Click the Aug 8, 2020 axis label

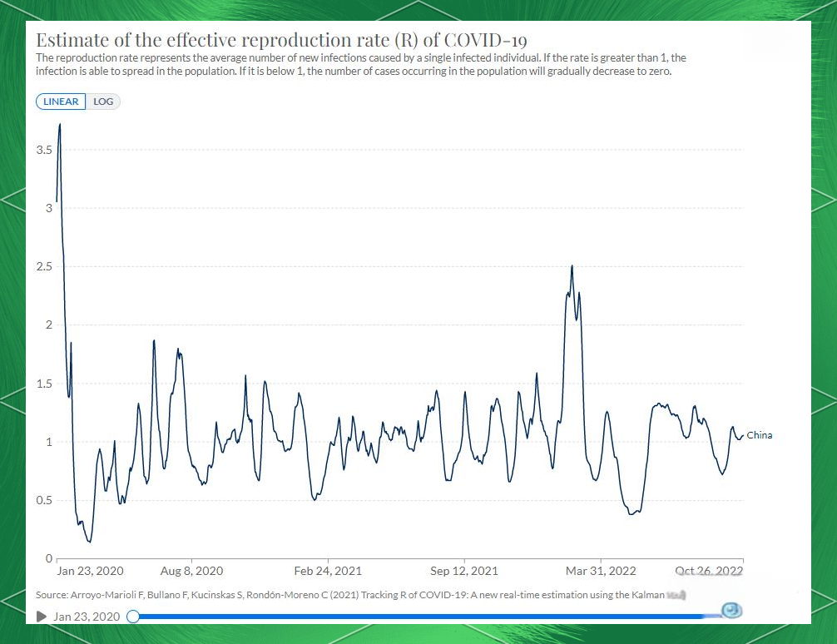191,571
